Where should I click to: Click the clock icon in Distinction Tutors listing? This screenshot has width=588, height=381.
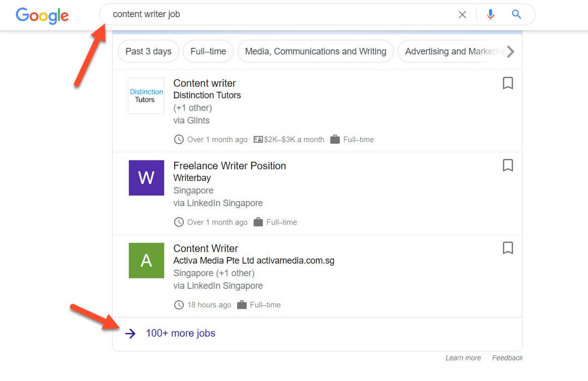[179, 140]
